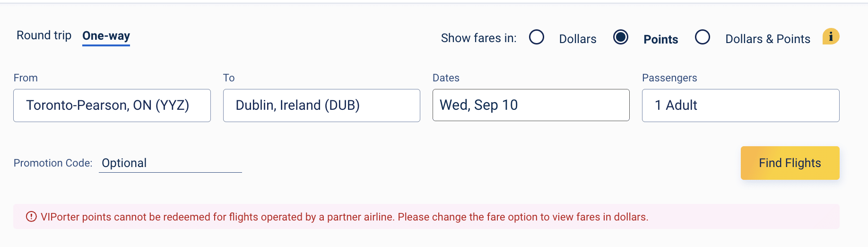Click the "From" field label
Viewport: 868px width, 247px height.
tap(26, 78)
